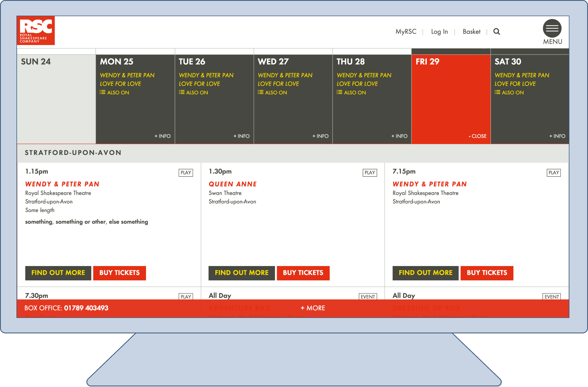Collapse FRI 29 with - CLOSE
588x387 pixels.
[478, 136]
